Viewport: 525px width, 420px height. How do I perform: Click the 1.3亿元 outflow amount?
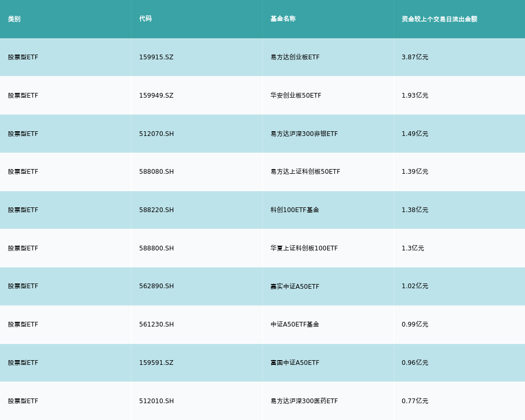pos(413,248)
